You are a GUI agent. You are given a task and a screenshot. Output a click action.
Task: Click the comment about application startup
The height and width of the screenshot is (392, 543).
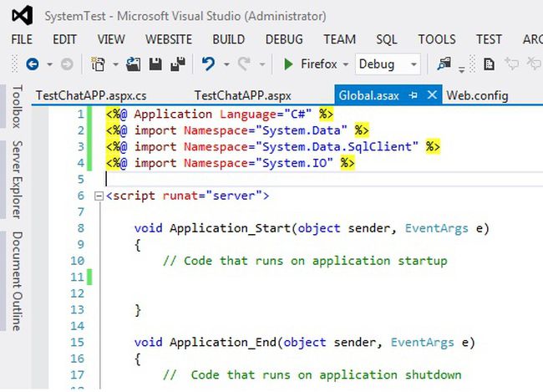pyautogui.click(x=305, y=261)
